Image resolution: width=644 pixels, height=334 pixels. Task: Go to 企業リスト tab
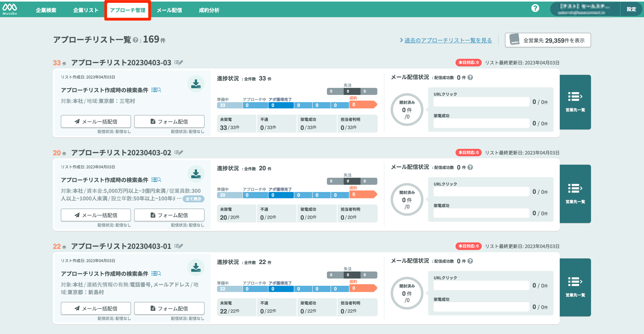(x=86, y=10)
